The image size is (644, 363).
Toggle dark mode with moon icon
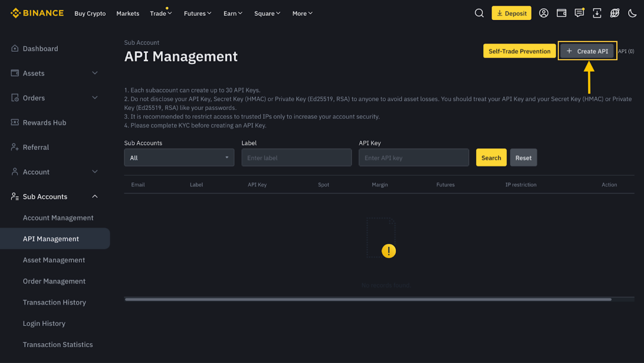632,13
